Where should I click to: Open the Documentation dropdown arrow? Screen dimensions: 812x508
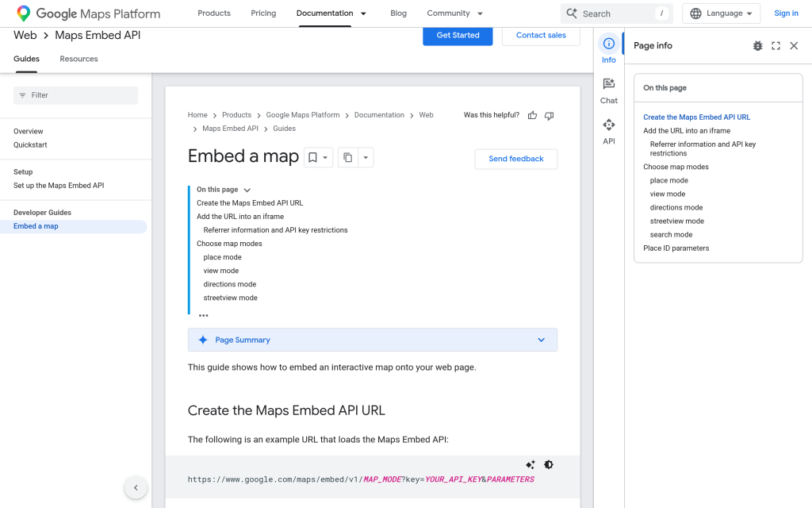tap(363, 13)
